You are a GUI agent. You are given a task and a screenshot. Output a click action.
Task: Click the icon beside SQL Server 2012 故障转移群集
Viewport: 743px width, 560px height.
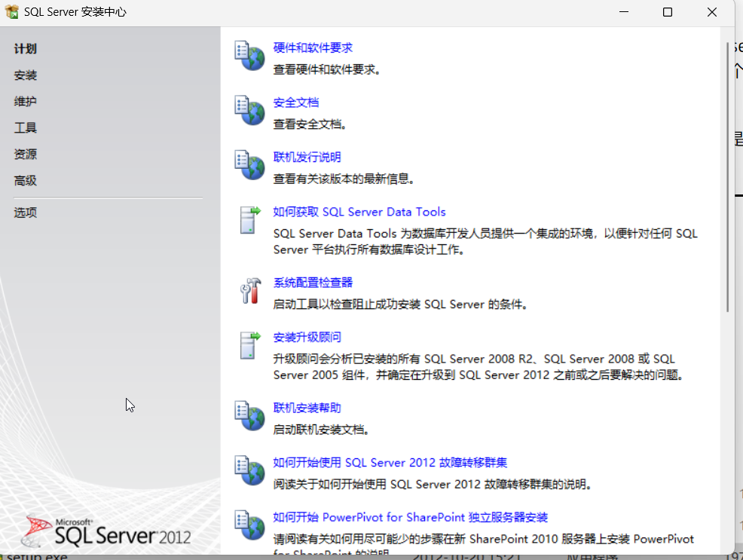249,470
